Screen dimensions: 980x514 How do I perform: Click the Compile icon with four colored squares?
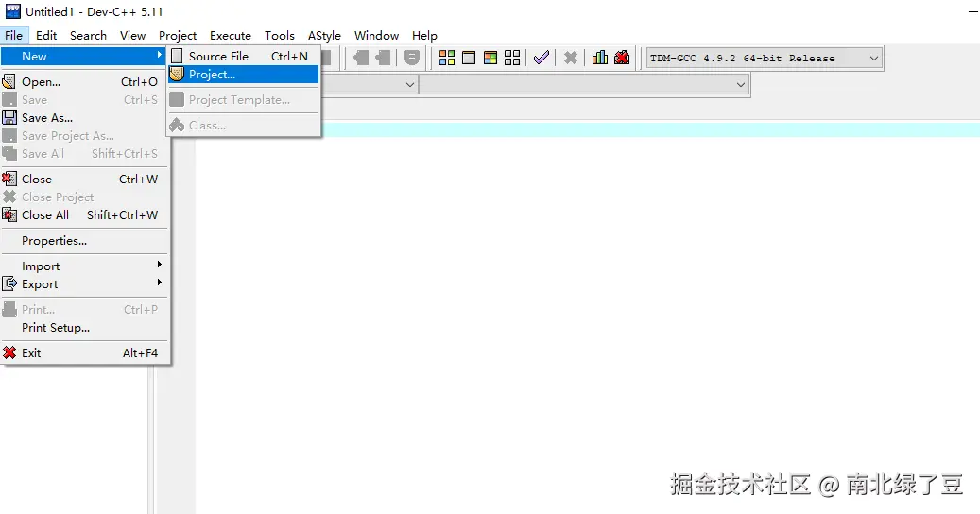click(447, 58)
